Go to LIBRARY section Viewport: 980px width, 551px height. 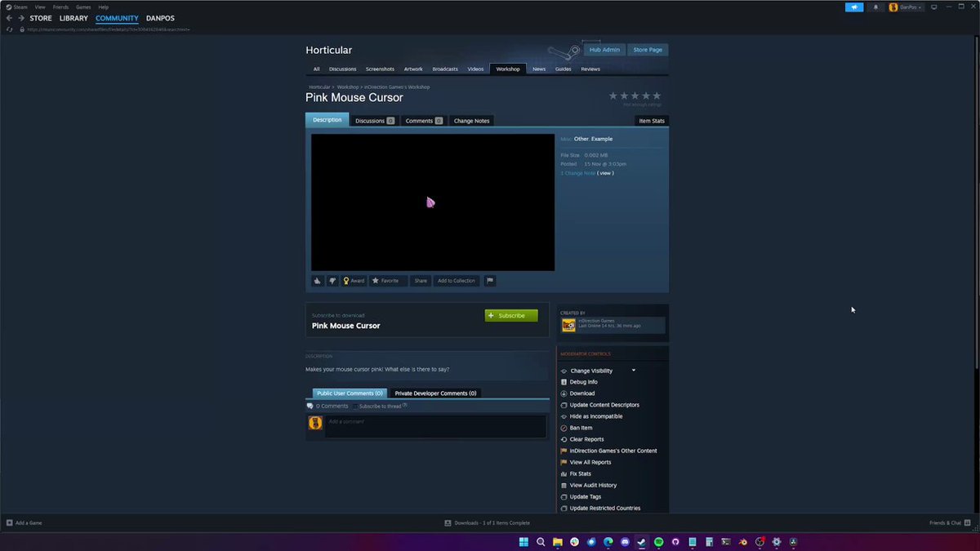pos(73,18)
